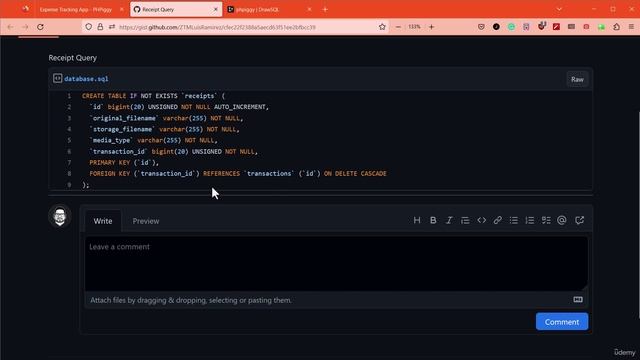Go back to the previous page
640x360 pixels.
tap(10, 27)
